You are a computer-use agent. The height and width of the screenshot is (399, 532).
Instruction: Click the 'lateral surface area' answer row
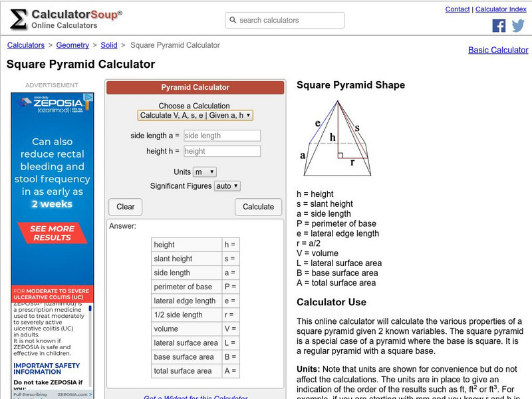(x=196, y=343)
